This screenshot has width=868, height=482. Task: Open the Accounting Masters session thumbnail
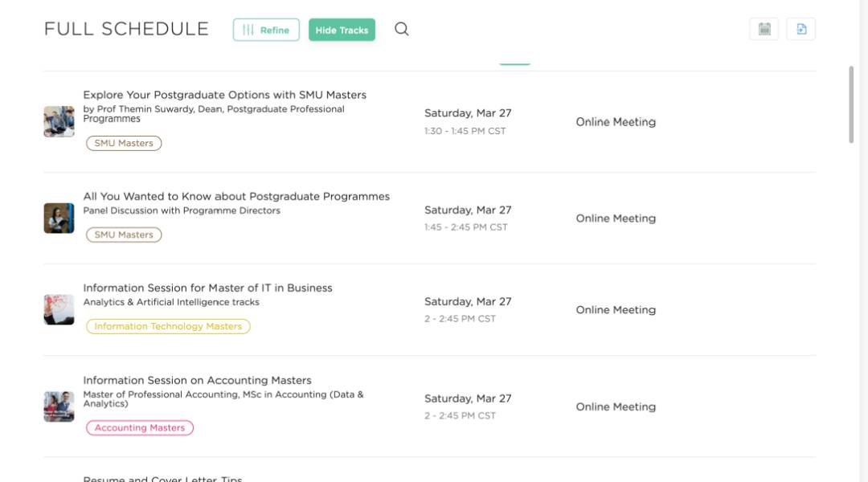click(59, 406)
